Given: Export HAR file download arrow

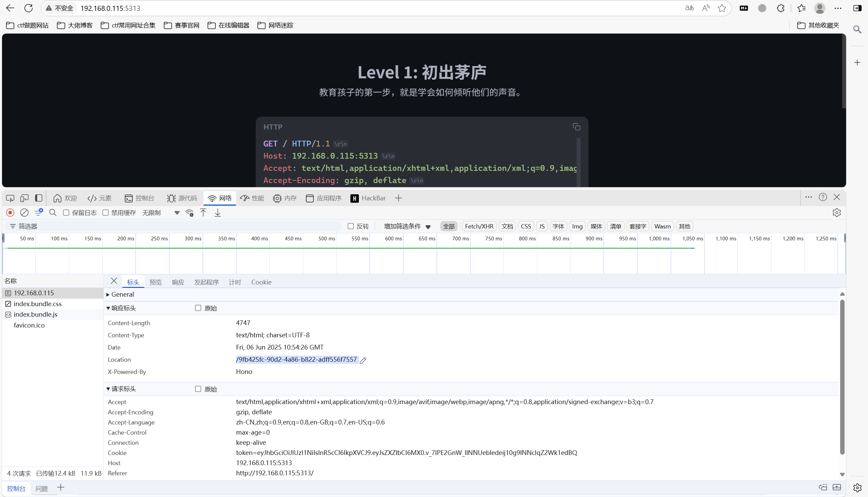Looking at the screenshot, I should pyautogui.click(x=217, y=213).
